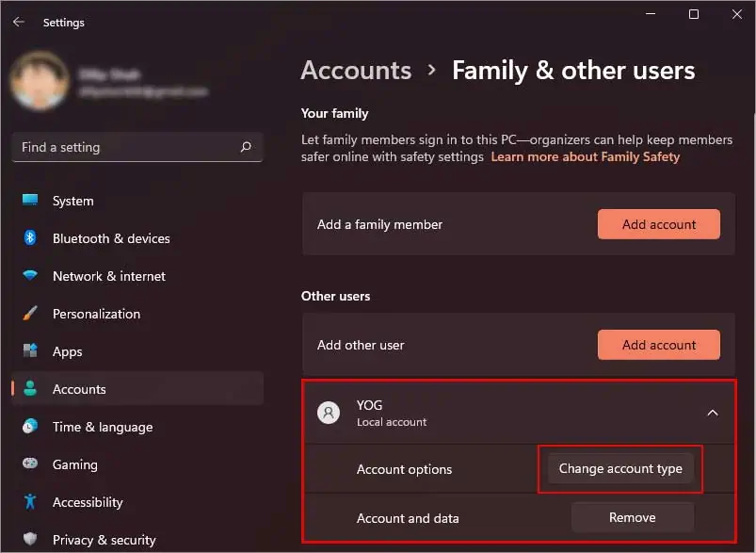Remove the YOG account and data
This screenshot has width=756, height=553.
(x=632, y=517)
